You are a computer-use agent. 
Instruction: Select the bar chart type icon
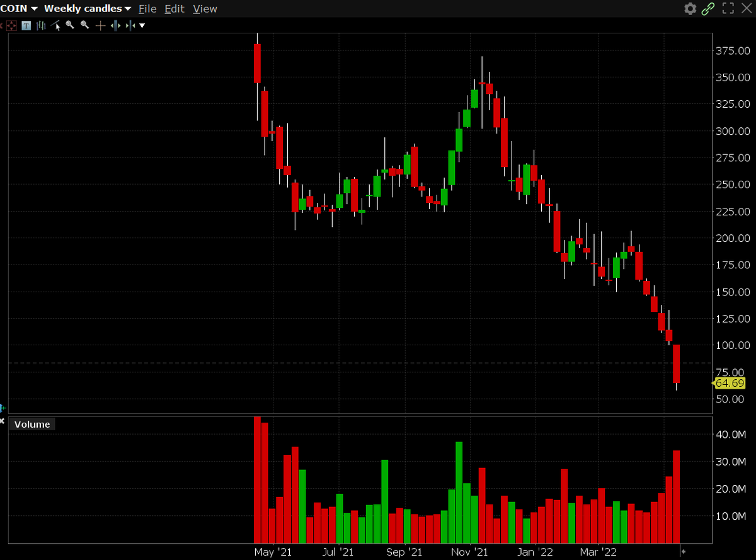click(x=41, y=25)
